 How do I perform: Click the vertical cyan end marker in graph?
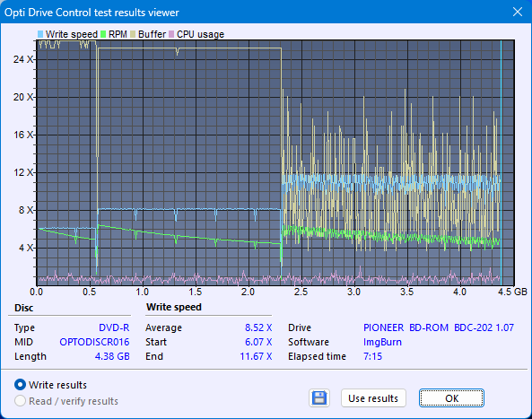[x=501, y=163]
